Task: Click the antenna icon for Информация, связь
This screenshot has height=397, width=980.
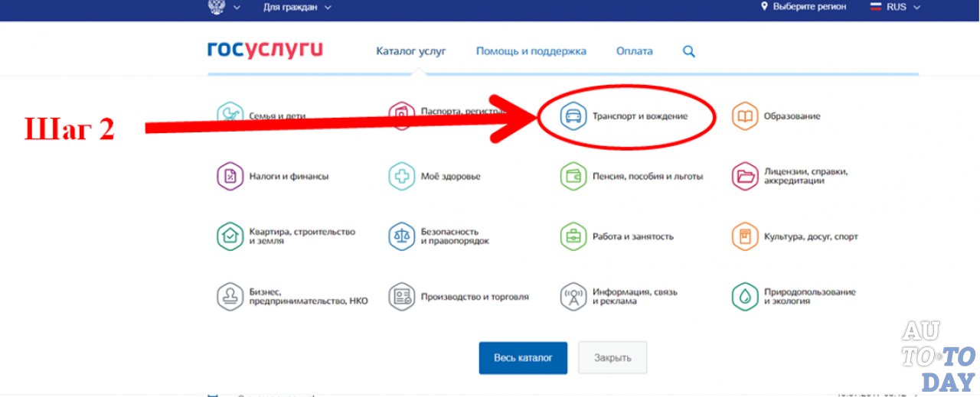Action: pos(573,297)
